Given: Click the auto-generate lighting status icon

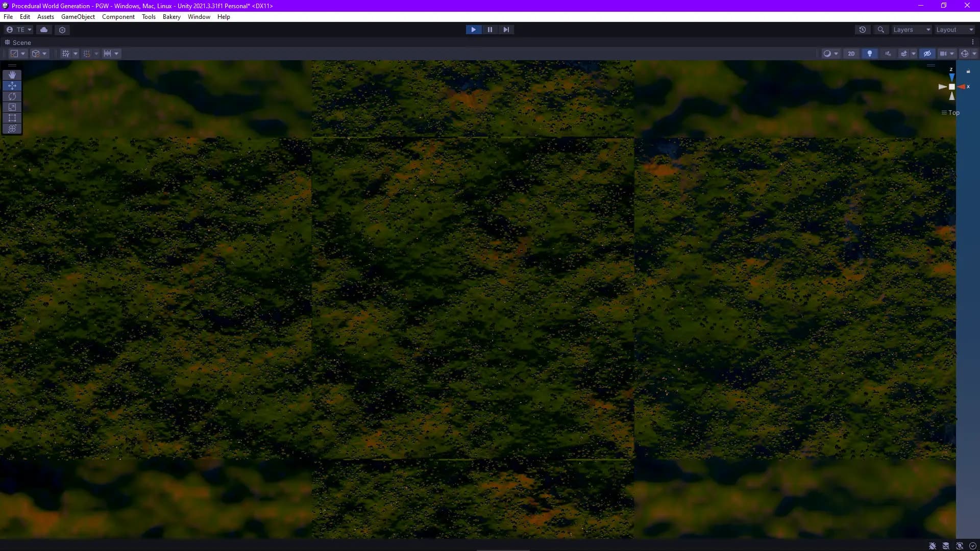Looking at the screenshot, I should click(x=960, y=546).
